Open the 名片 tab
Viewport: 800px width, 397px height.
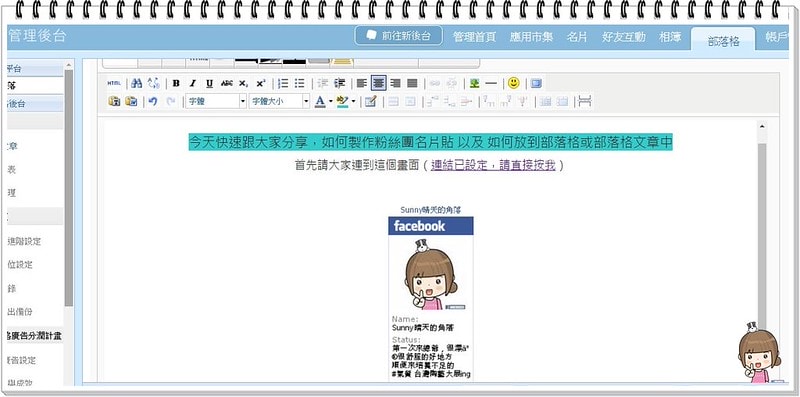click(x=577, y=37)
